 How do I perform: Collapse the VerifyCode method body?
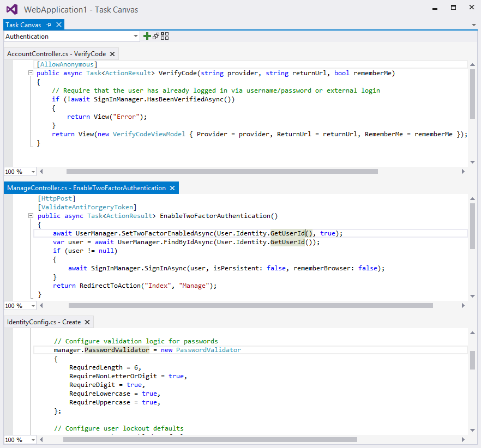(31, 73)
